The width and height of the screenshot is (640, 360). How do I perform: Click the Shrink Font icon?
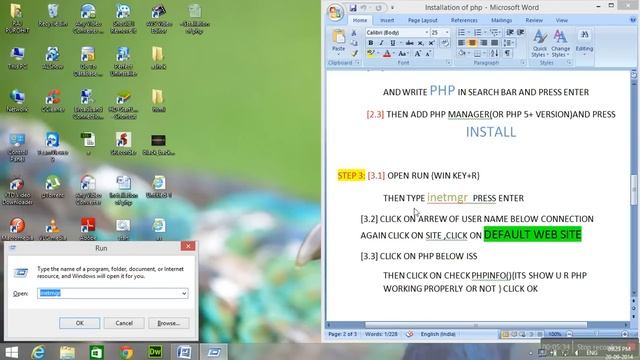pyautogui.click(x=428, y=53)
